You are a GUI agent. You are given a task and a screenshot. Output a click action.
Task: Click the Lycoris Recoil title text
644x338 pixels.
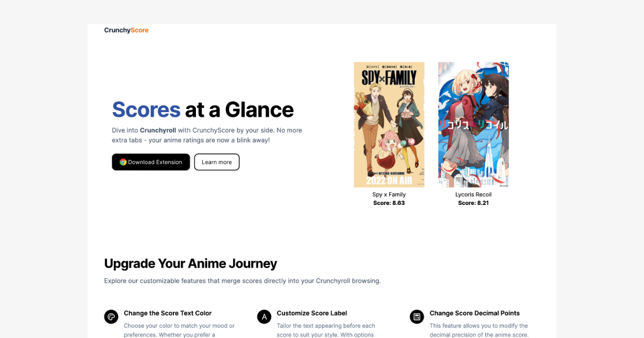(473, 195)
